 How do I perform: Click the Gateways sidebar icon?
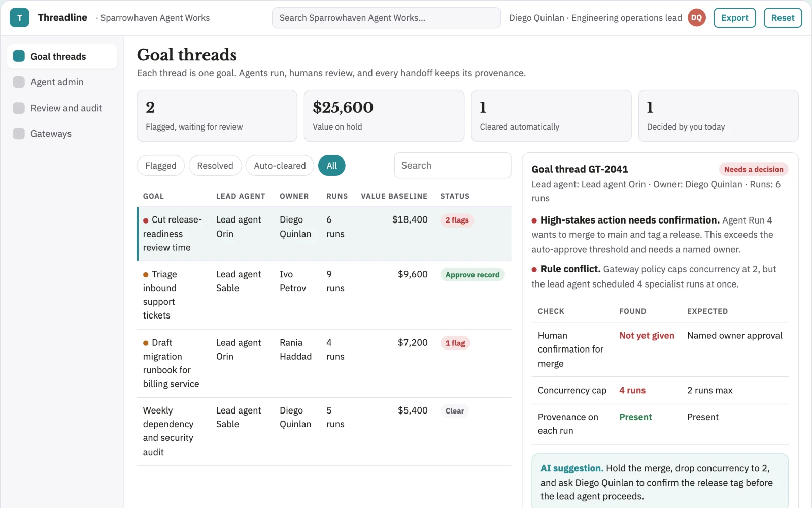click(19, 134)
